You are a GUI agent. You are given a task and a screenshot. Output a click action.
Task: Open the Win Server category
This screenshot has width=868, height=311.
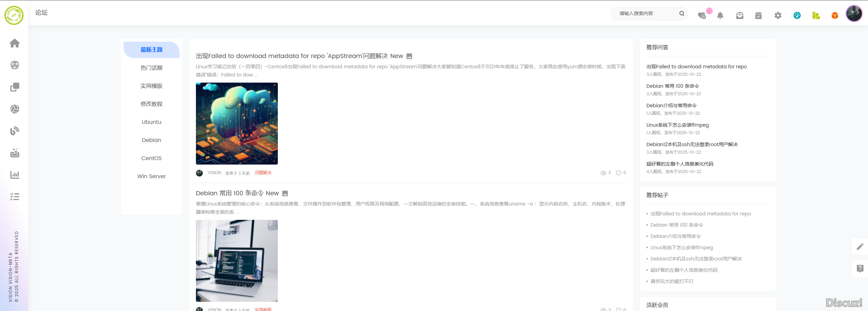tap(152, 176)
